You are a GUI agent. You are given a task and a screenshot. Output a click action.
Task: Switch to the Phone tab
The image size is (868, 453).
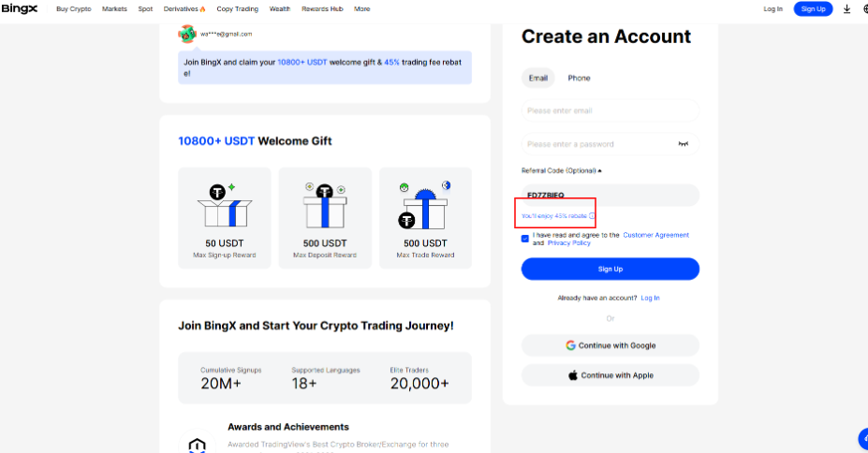(579, 78)
